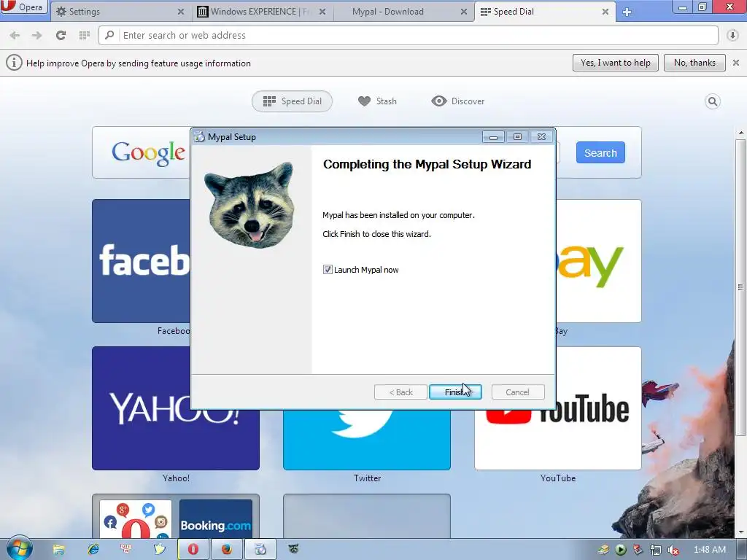Click the No, thanks button

tap(694, 63)
